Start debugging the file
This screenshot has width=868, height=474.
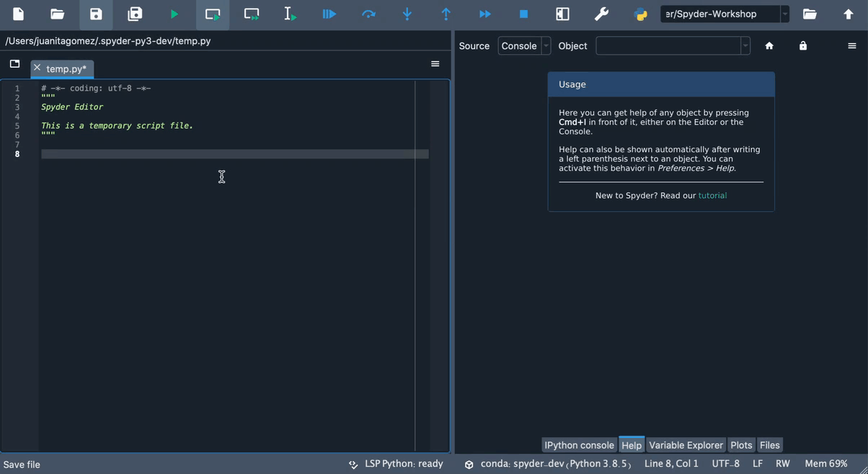(x=329, y=13)
